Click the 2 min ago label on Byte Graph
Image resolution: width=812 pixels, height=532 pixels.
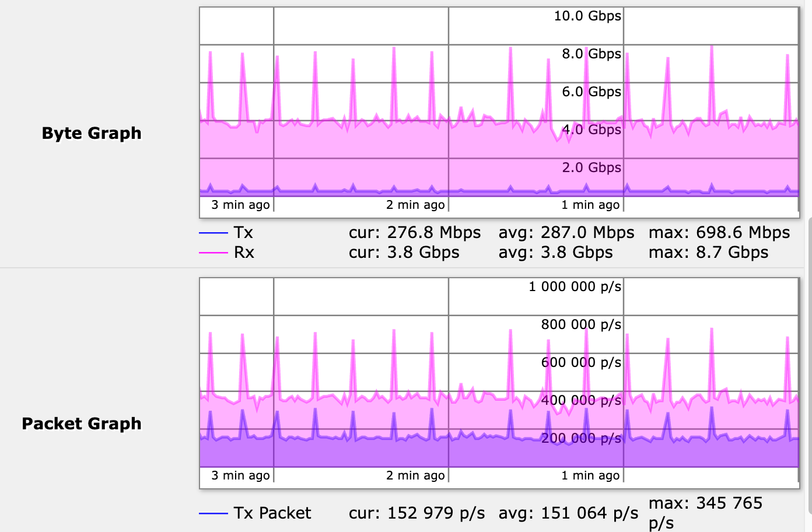[415, 205]
